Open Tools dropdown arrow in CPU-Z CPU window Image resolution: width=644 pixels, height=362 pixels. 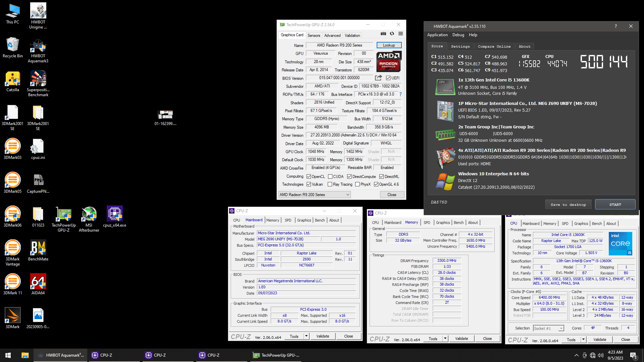tap(583, 340)
